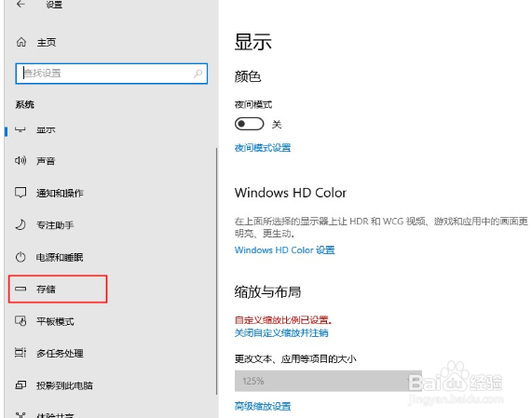Click the 颜色 heading
532x418 pixels.
248,76
